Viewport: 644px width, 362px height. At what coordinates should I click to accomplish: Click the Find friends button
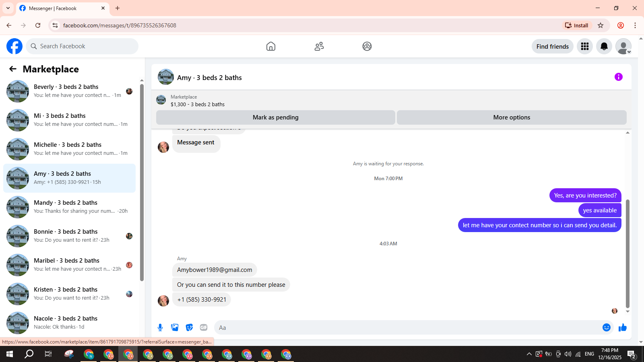coord(553,46)
